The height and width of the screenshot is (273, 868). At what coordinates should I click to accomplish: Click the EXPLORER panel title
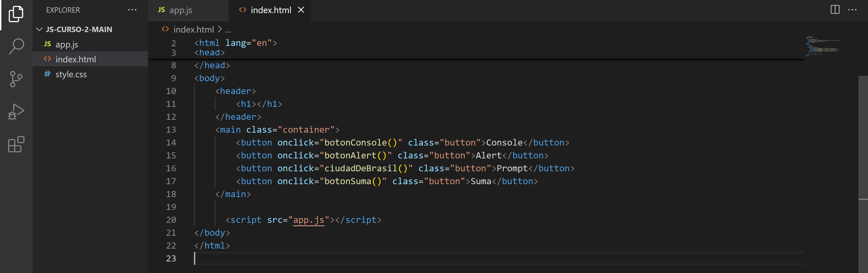pos(63,10)
